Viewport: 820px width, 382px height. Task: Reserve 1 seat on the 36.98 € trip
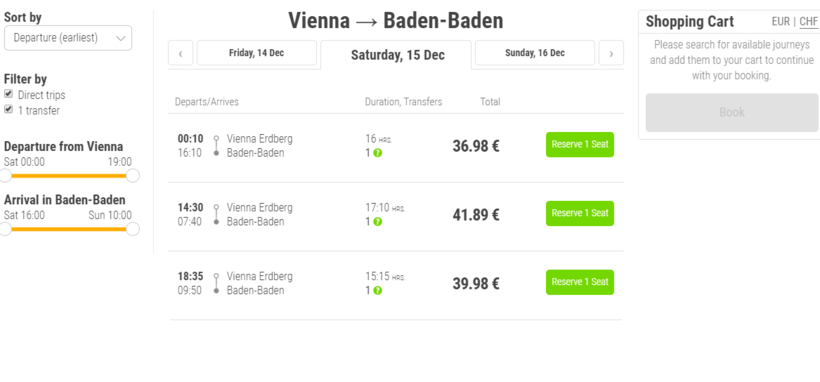click(x=580, y=144)
